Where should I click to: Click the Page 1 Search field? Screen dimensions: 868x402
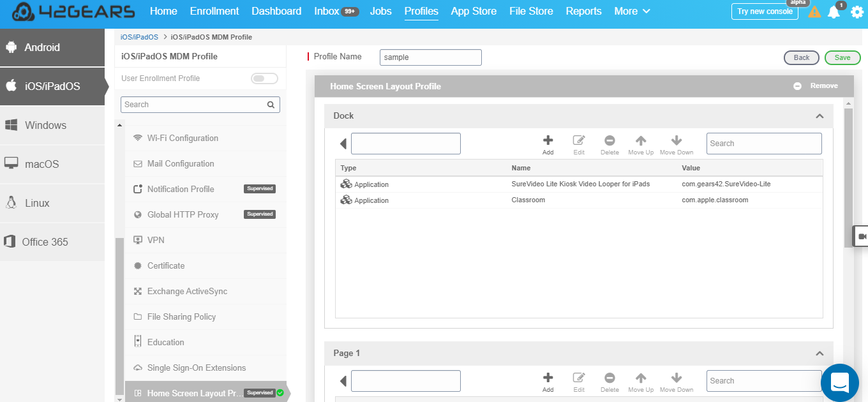click(x=764, y=381)
